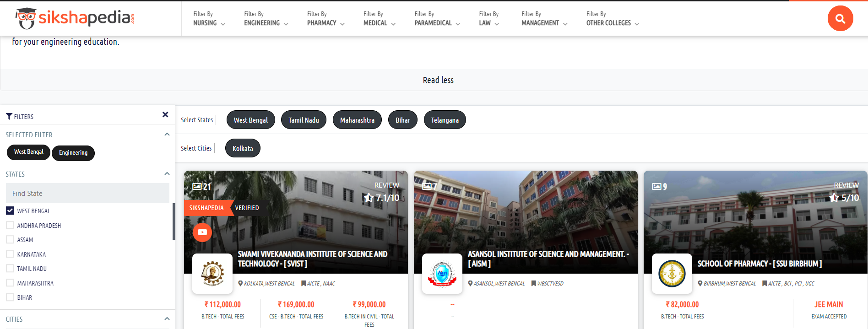
Task: Open the Filter By Management dropdown
Action: 544,18
